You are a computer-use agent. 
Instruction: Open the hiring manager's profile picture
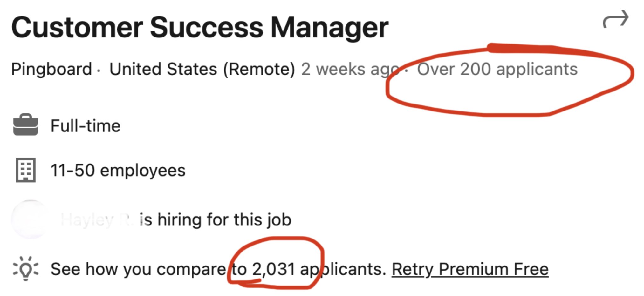click(x=30, y=219)
